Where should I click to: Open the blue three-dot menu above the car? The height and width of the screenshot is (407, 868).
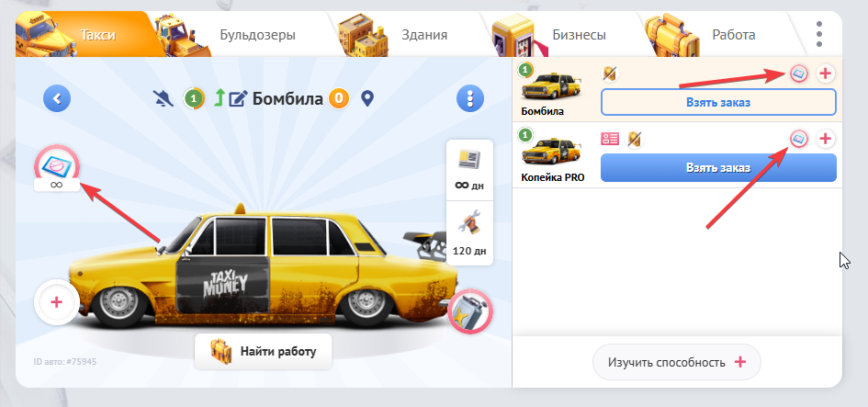pyautogui.click(x=470, y=97)
